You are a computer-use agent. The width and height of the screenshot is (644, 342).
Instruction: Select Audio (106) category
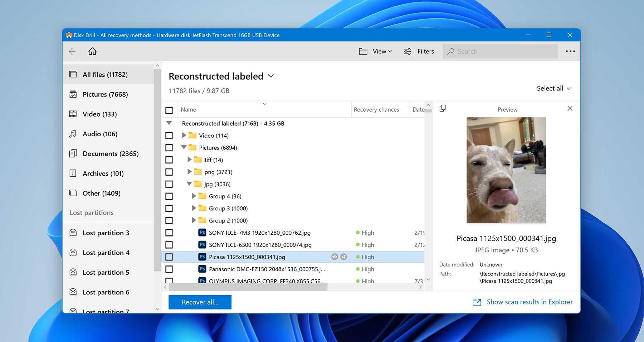(x=108, y=134)
